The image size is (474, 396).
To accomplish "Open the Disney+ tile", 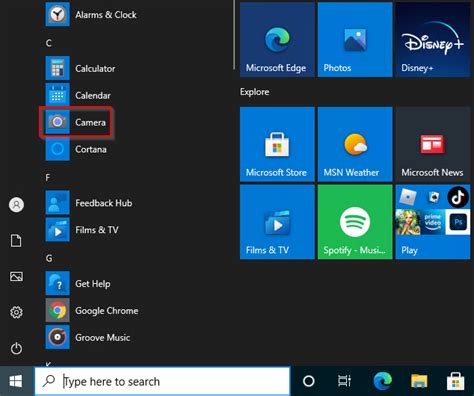I will (x=433, y=40).
